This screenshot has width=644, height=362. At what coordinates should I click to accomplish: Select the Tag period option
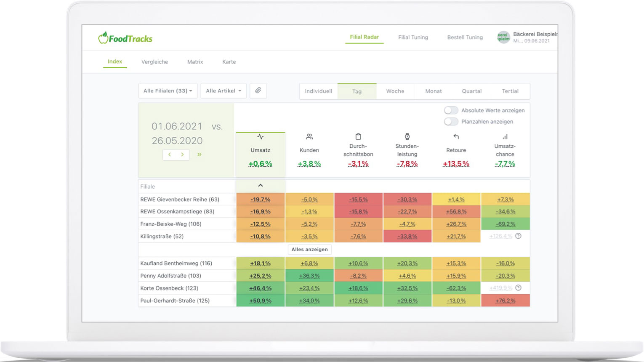357,91
